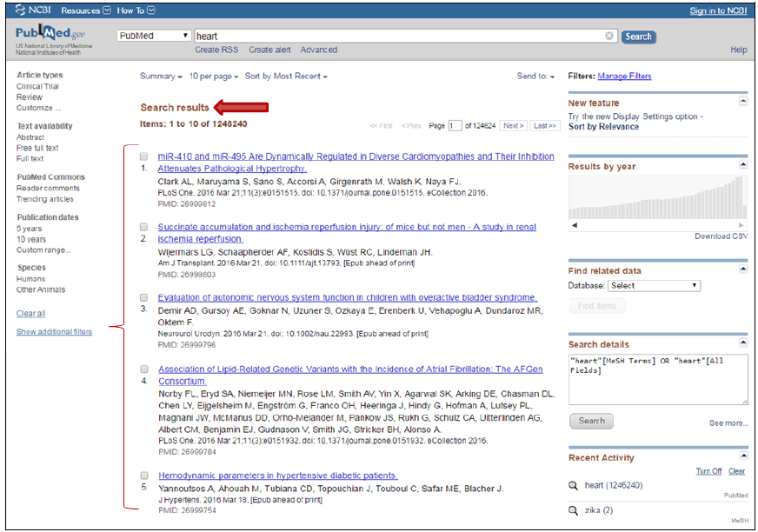Select checkbox for Succinate accumulation article
The image size is (758, 532).
pyautogui.click(x=144, y=226)
